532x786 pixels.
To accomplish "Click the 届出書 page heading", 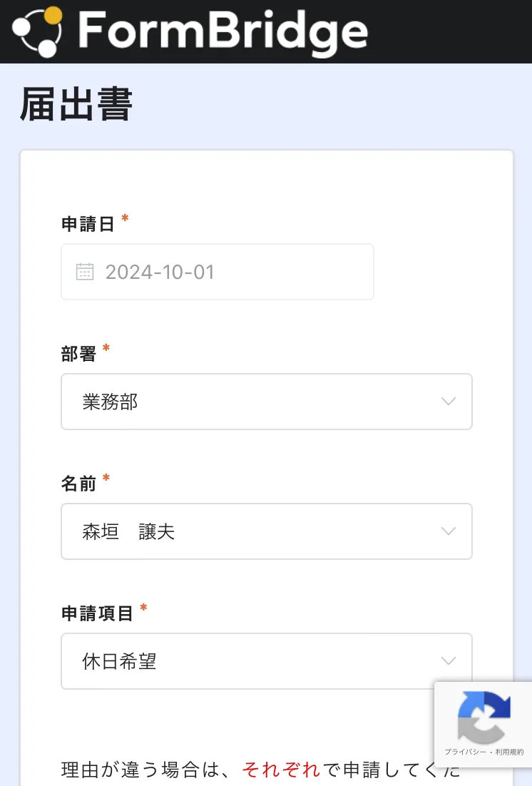I will tap(76, 106).
